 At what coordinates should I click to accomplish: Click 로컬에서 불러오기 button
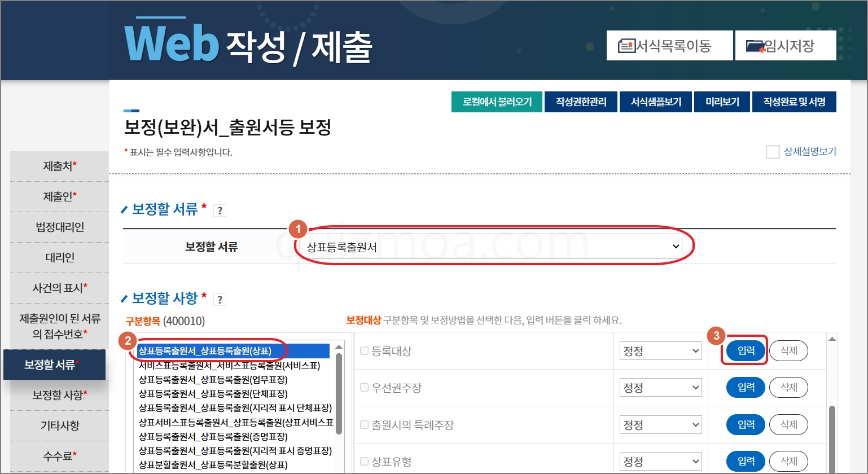(x=497, y=102)
